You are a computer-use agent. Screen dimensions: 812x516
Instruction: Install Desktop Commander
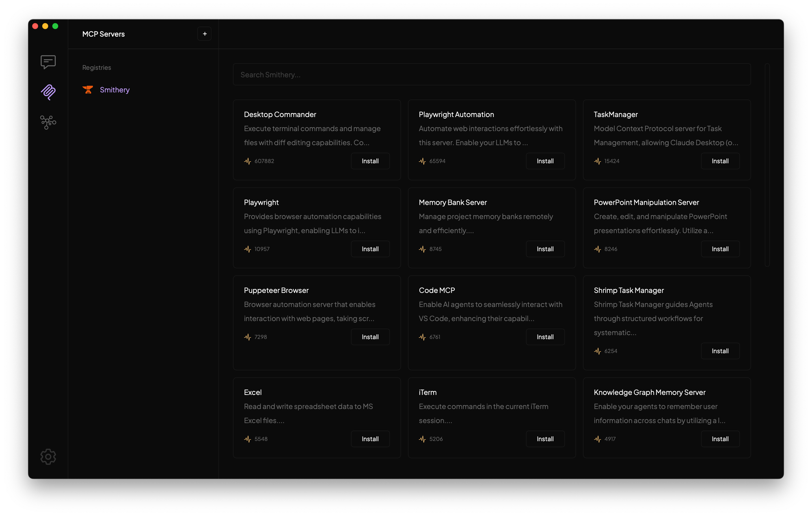point(370,161)
